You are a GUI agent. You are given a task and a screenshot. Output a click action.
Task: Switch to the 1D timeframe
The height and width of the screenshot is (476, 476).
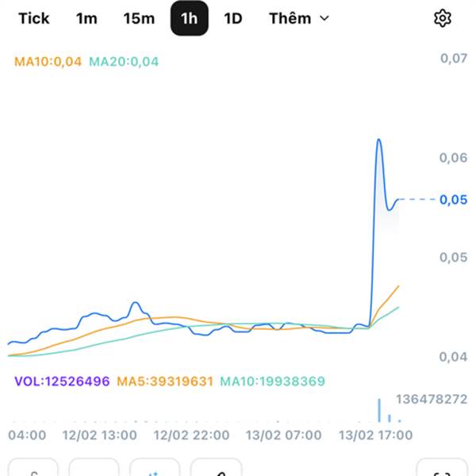click(x=232, y=18)
